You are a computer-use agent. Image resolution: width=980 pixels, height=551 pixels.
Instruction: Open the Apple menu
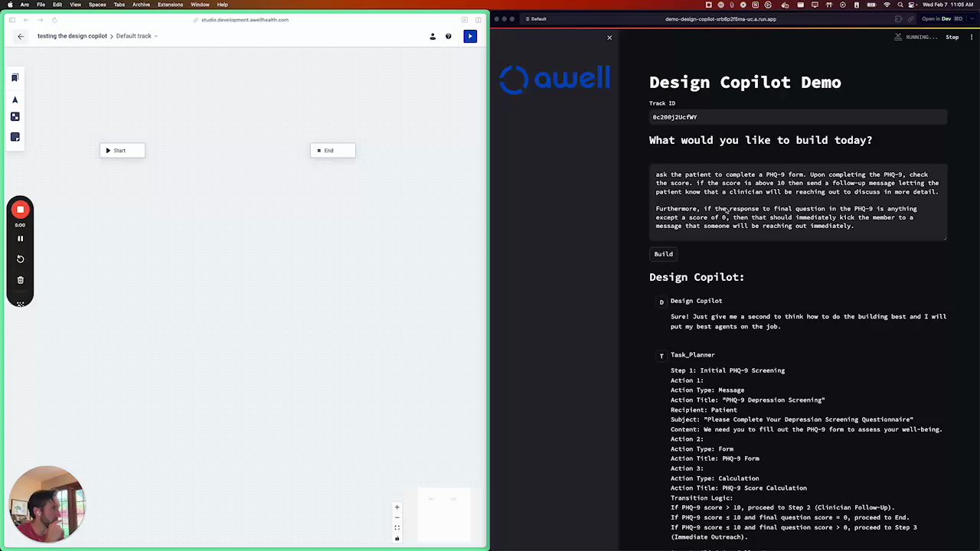(10, 5)
